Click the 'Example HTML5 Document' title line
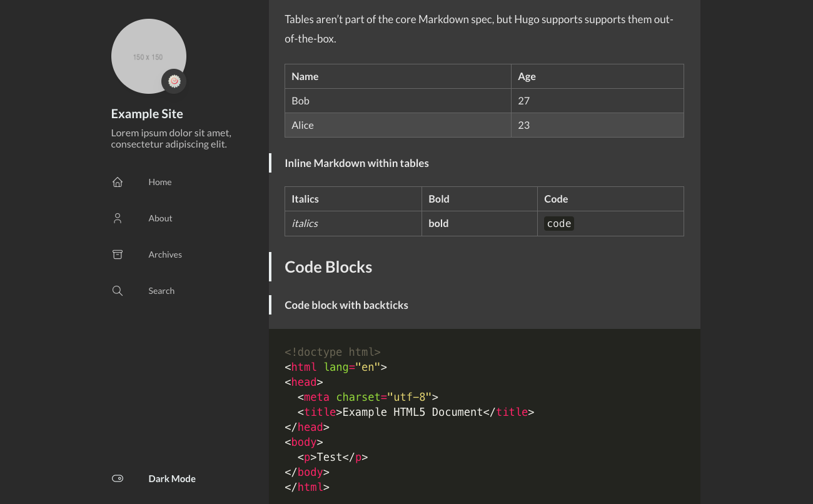The width and height of the screenshot is (813, 504). (416, 412)
